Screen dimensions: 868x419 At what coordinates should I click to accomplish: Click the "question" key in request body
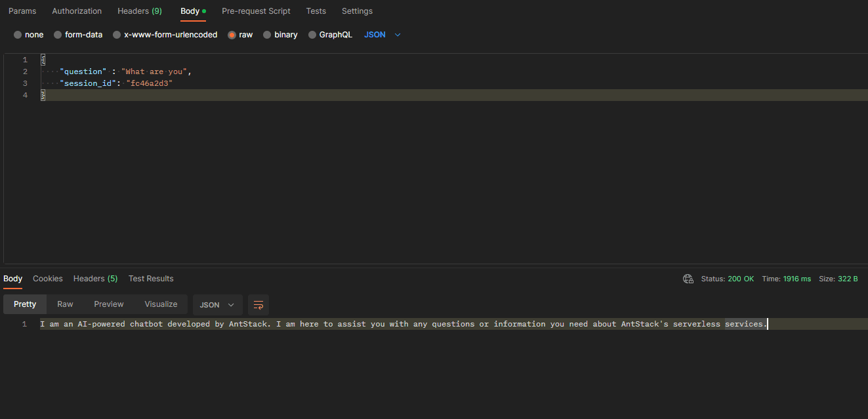click(83, 71)
